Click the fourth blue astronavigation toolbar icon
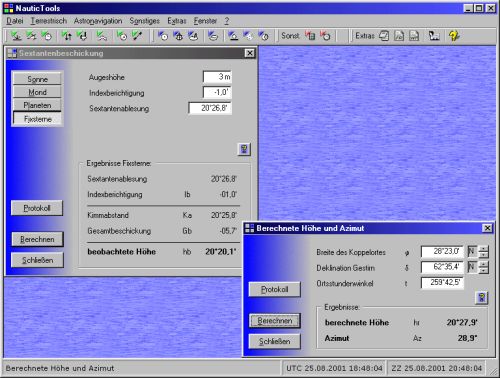Viewport: 500px width, 378px height. tap(213, 36)
